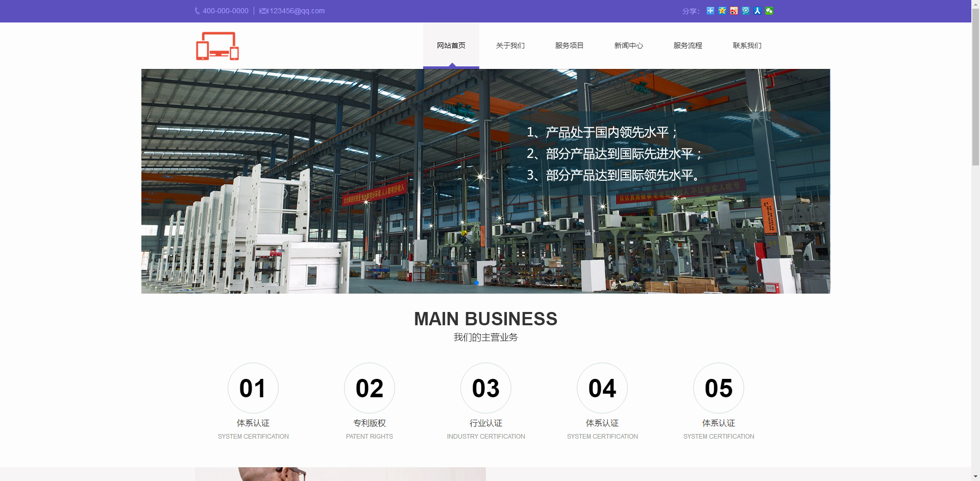Click the red devices site logo
The height and width of the screenshot is (481, 980).
217,46
